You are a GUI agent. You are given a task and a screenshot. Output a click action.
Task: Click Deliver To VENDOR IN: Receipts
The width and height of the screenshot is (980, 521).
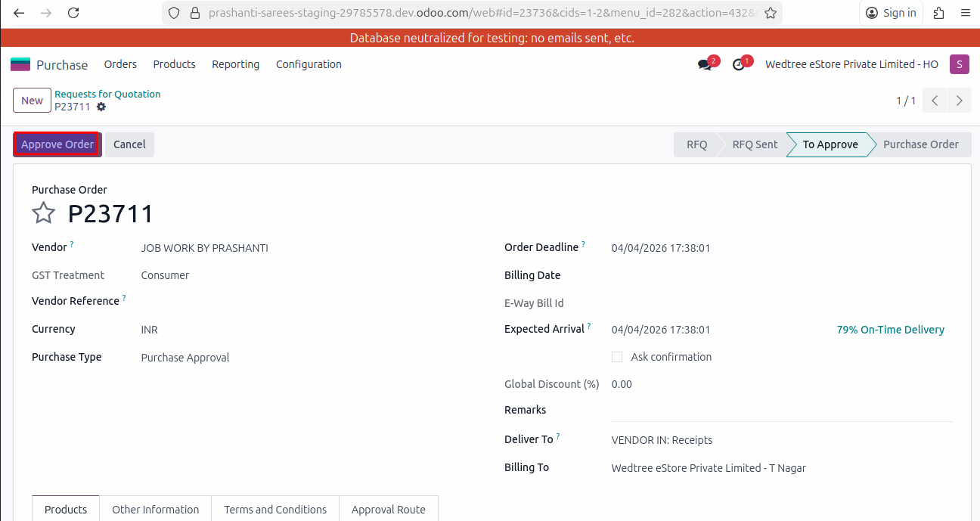(662, 440)
